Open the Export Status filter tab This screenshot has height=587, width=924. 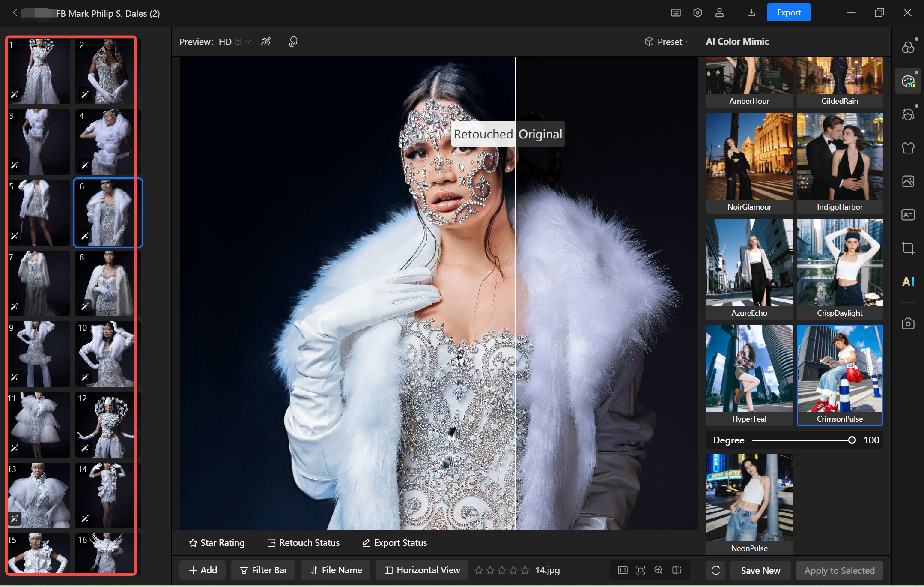click(394, 543)
